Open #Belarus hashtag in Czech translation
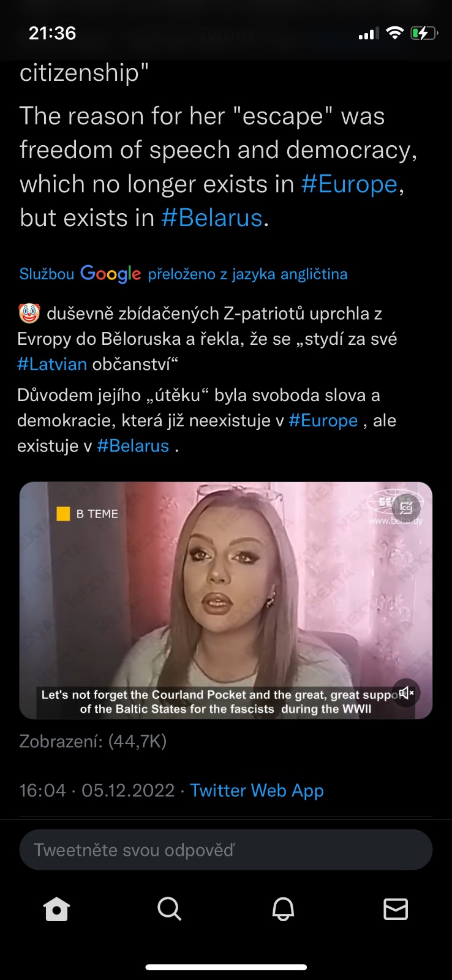The width and height of the screenshot is (452, 980). 133,446
